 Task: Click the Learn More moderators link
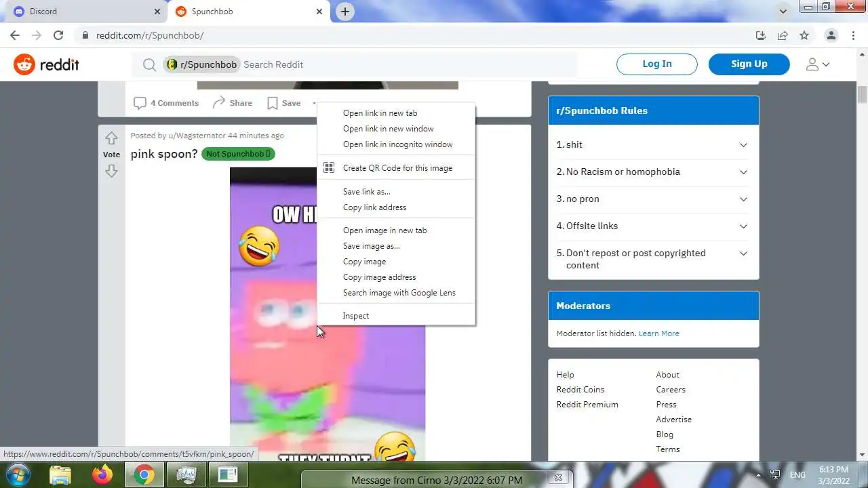point(658,333)
